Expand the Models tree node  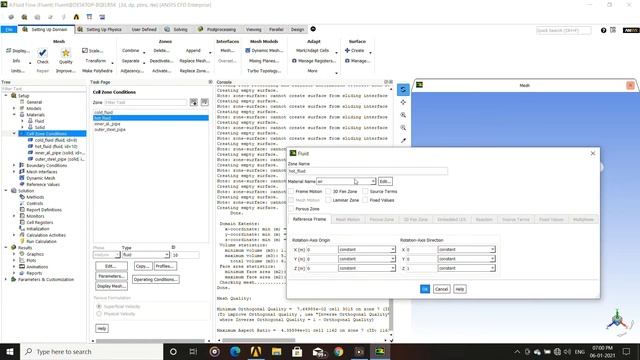coord(14,108)
